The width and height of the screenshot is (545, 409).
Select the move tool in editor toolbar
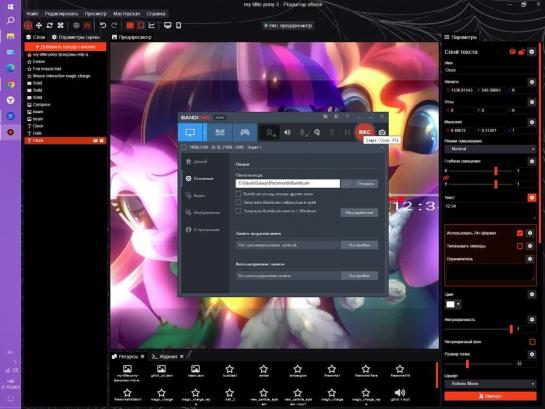tap(39, 25)
